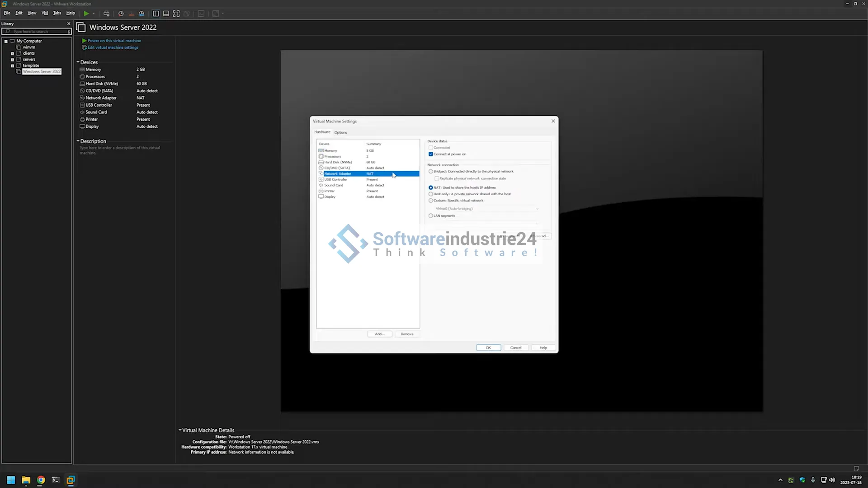Click Edit virtual machine settings link
This screenshot has height=488, width=868.
point(113,47)
